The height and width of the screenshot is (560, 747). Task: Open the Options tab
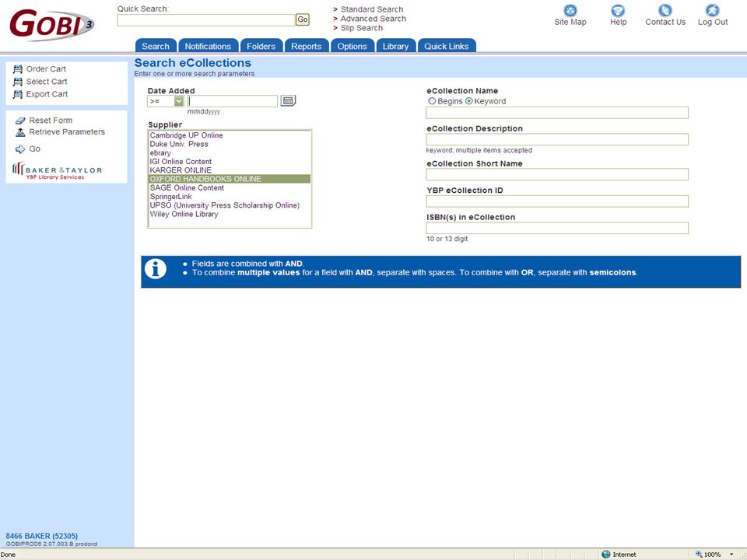point(352,46)
